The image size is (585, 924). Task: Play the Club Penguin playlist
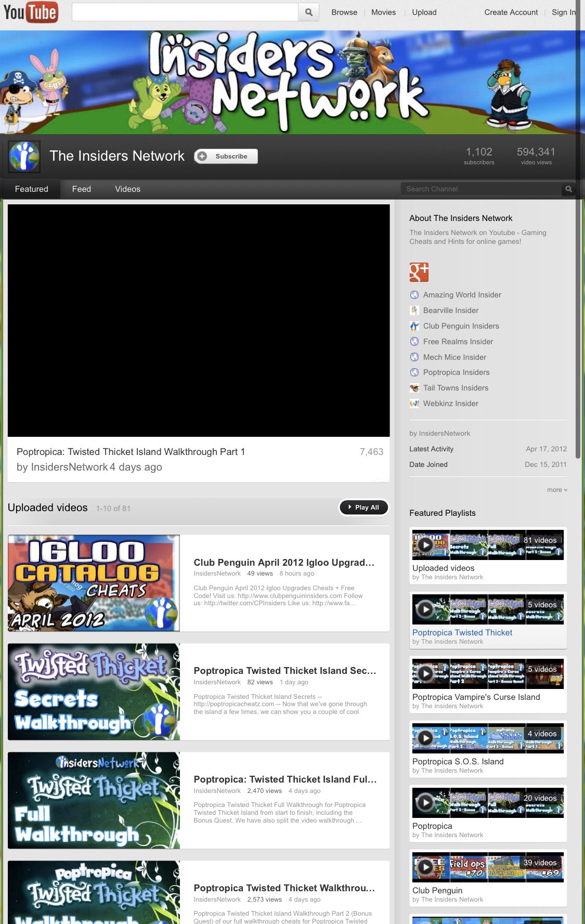pyautogui.click(x=425, y=867)
